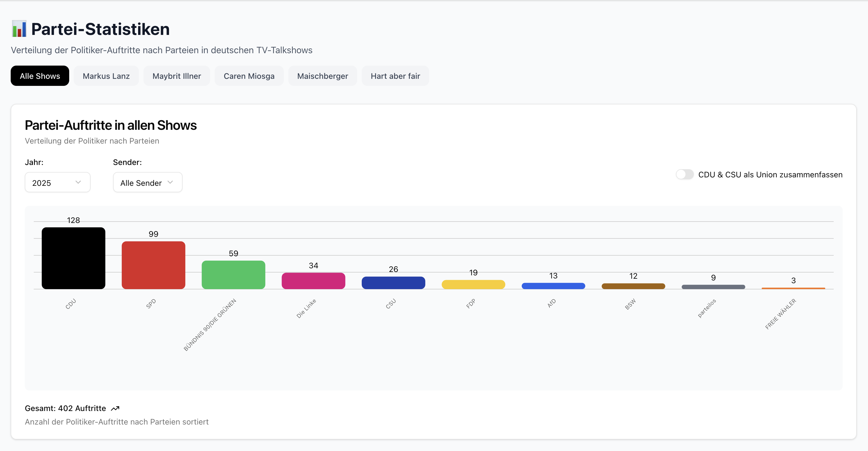
Task: Toggle CDU & CSU Union combine switch
Action: (x=684, y=174)
